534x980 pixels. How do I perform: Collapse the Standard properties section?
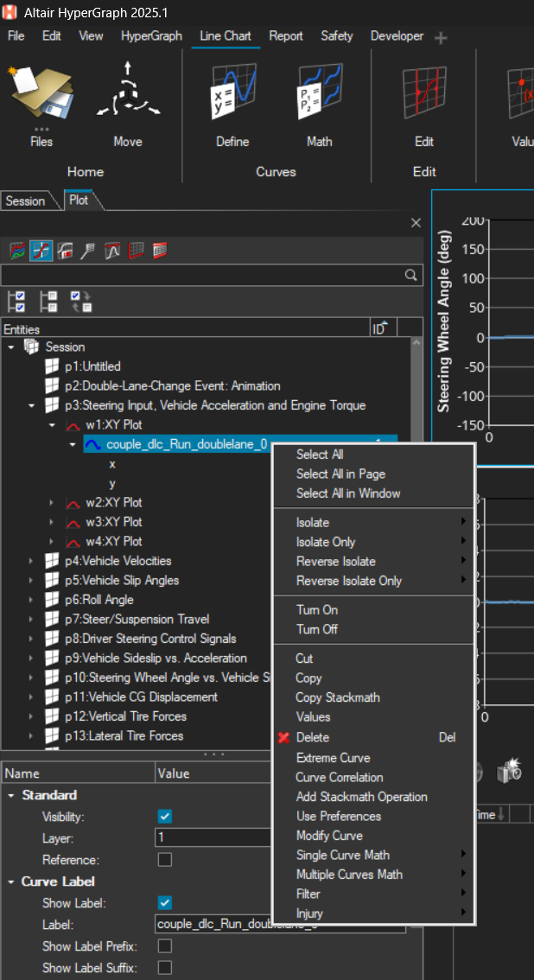click(x=11, y=796)
